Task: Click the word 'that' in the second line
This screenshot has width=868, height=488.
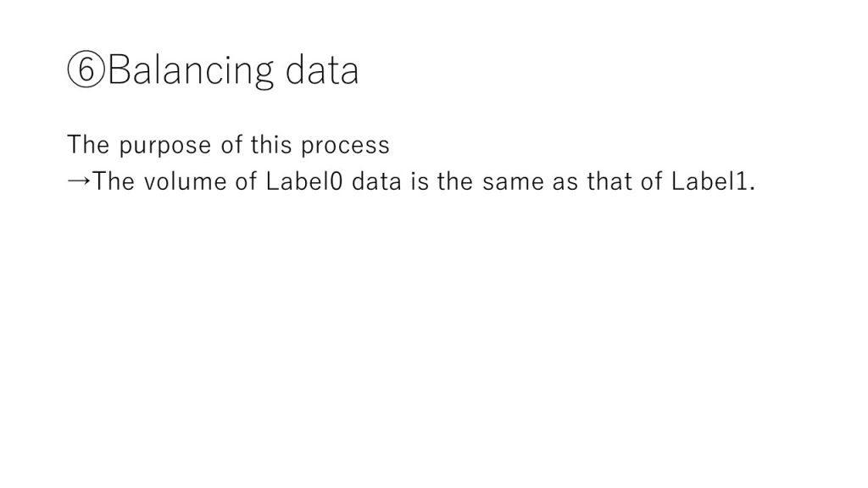Action: pyautogui.click(x=610, y=181)
